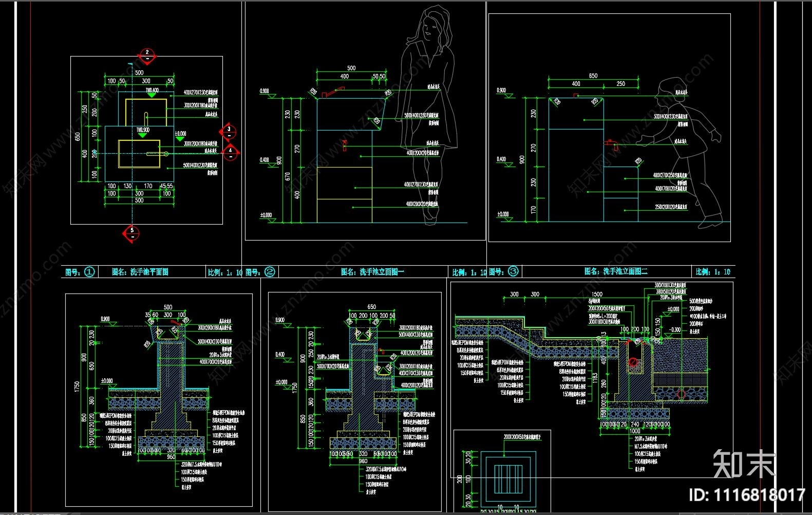Viewport: 812px width, 515px height.
Task: Select drawing number circle ② in title strip
Action: [x=269, y=272]
